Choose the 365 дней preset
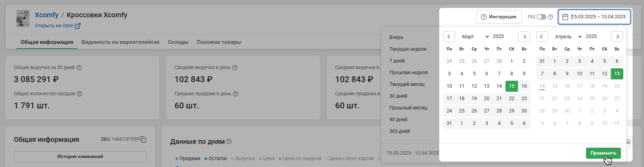This screenshot has height=167, width=644. point(400,131)
